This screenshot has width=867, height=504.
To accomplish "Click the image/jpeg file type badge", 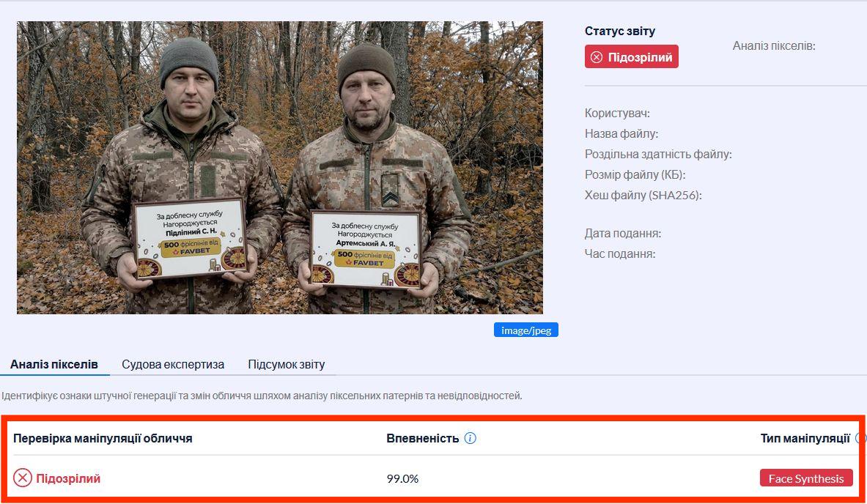I will pos(525,330).
